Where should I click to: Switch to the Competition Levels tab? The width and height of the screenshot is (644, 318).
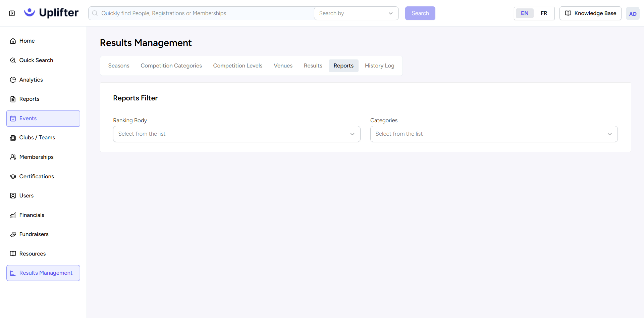[238, 66]
